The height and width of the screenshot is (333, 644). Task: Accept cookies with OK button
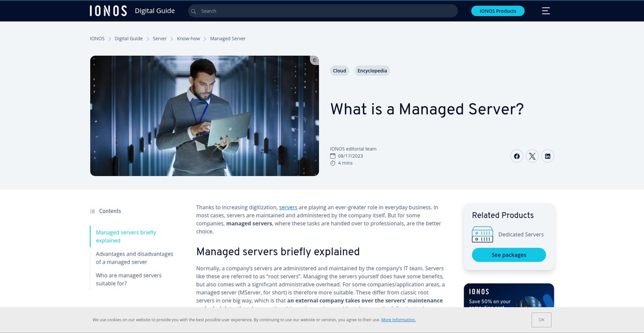(541, 320)
